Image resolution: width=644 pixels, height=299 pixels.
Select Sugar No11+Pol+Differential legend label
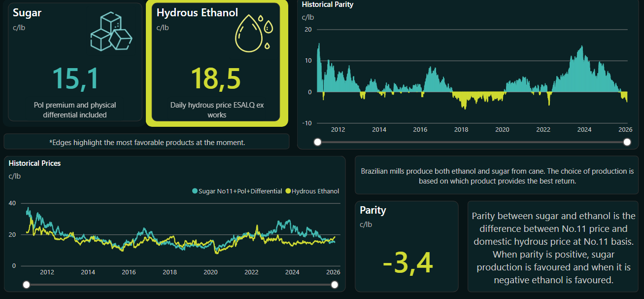click(x=240, y=191)
